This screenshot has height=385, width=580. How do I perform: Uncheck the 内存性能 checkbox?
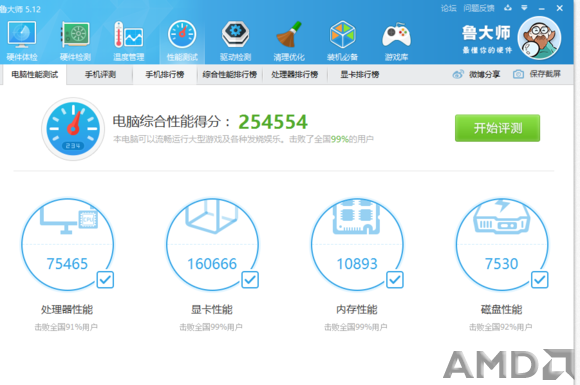(x=395, y=280)
